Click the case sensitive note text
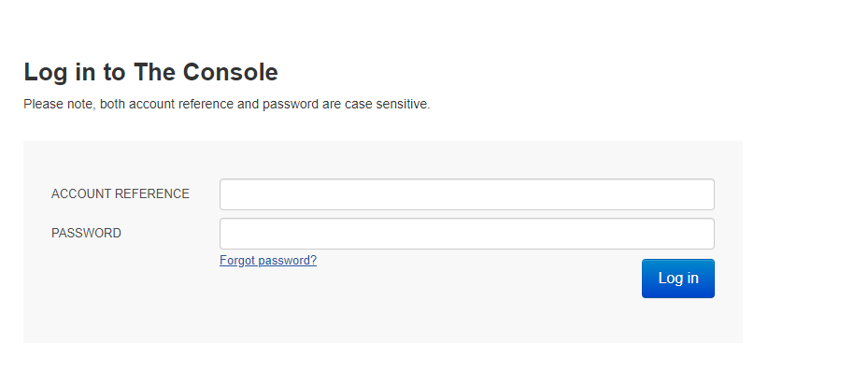The width and height of the screenshot is (868, 386). [226, 105]
